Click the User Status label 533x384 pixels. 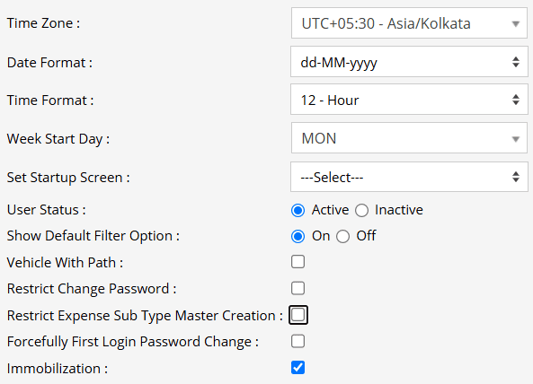click(x=47, y=210)
